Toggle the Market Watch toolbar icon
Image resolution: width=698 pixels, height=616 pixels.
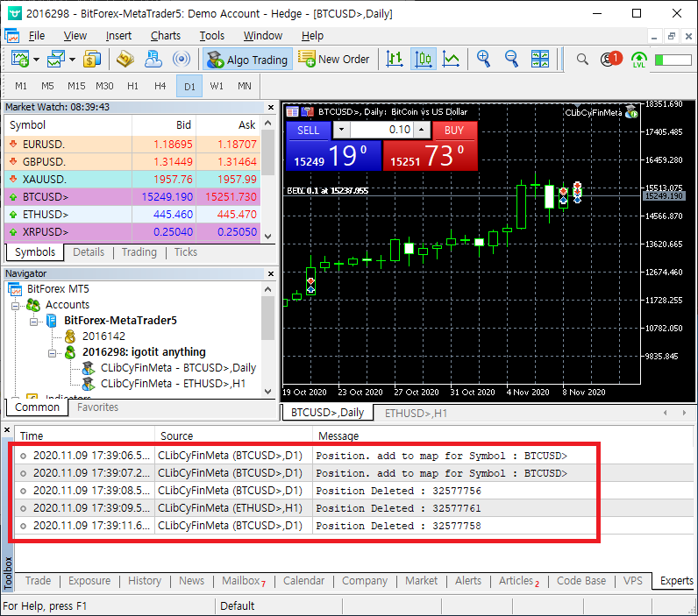point(92,60)
